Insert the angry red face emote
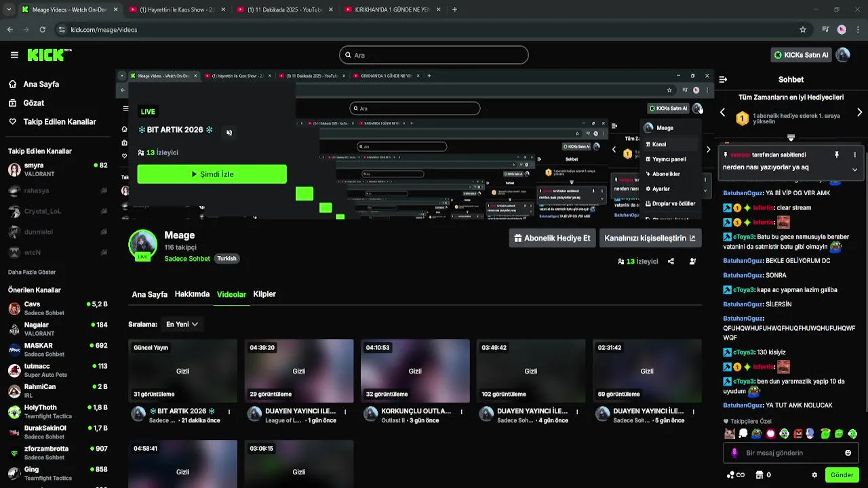This screenshot has height=488, width=868. click(797, 434)
